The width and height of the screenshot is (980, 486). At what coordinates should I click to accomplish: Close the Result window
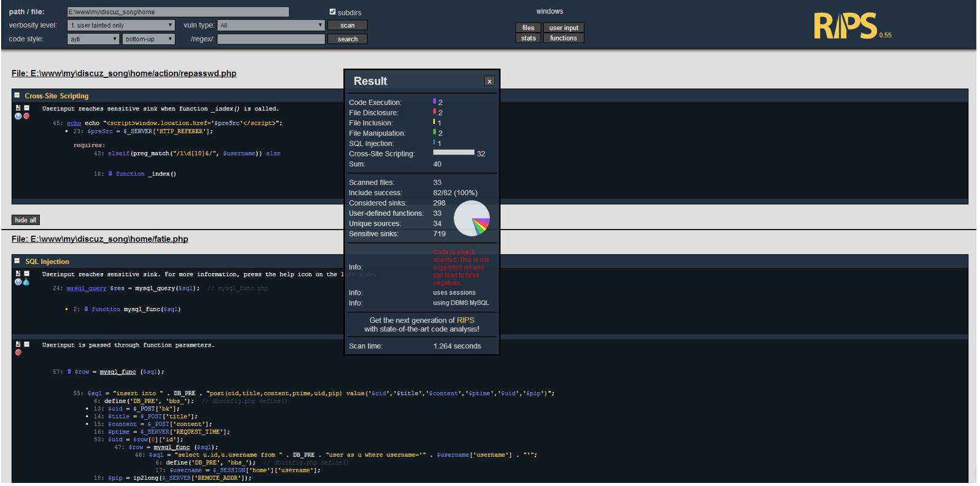click(x=489, y=81)
